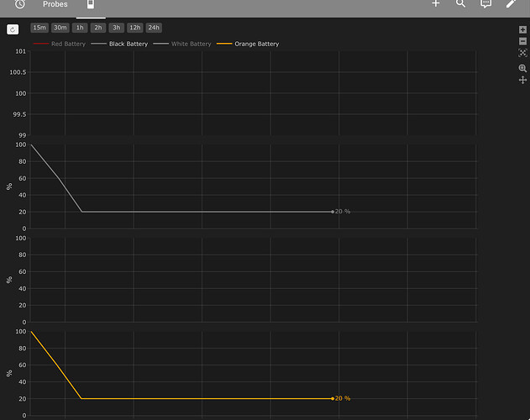Viewport: 530px width, 420px height.
Task: Open the clock history icon
Action: tap(20, 4)
